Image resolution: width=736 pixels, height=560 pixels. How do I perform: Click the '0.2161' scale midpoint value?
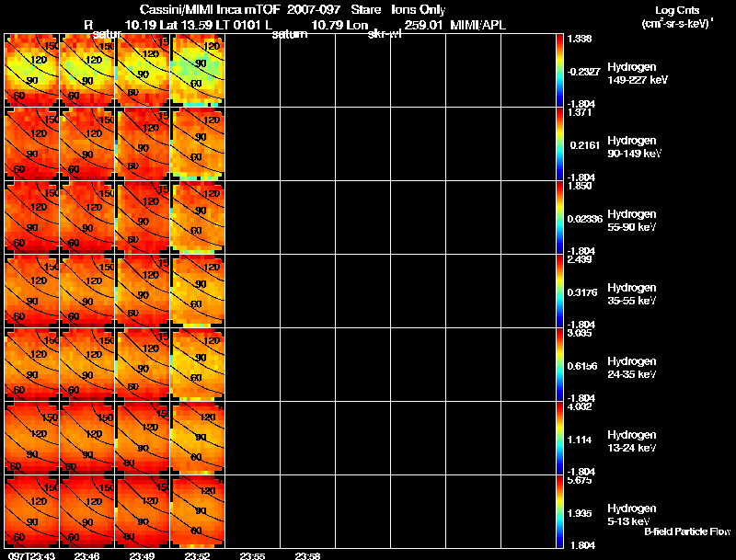pos(585,145)
